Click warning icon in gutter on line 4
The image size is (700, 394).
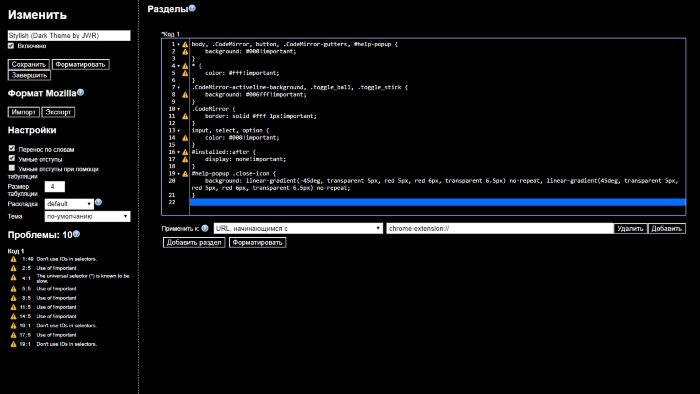(185, 66)
